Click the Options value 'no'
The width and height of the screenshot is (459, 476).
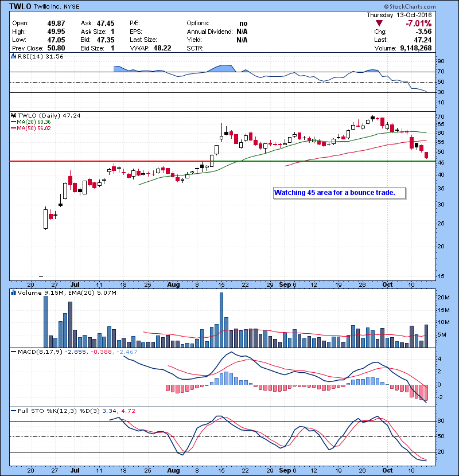click(x=243, y=24)
